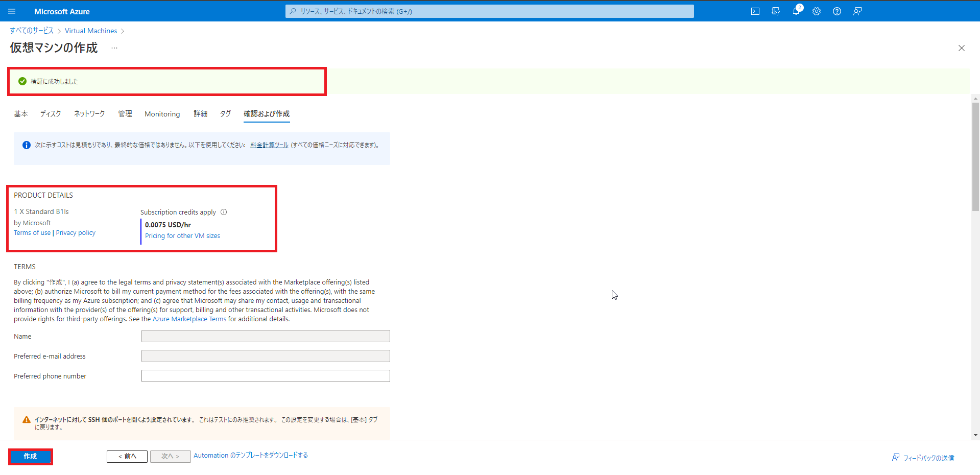Screen dimensions: 980x475
Task: Open the help question mark icon
Action: pyautogui.click(x=837, y=11)
